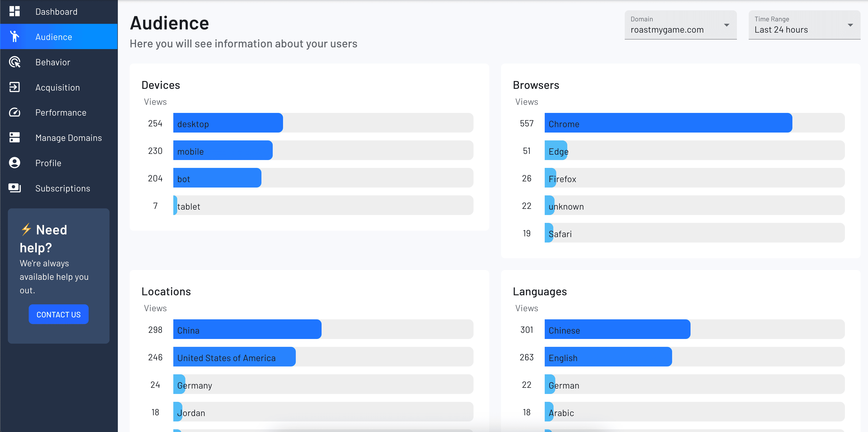The width and height of the screenshot is (868, 432).
Task: Click the Manage Domains server icon
Action: 14,137
